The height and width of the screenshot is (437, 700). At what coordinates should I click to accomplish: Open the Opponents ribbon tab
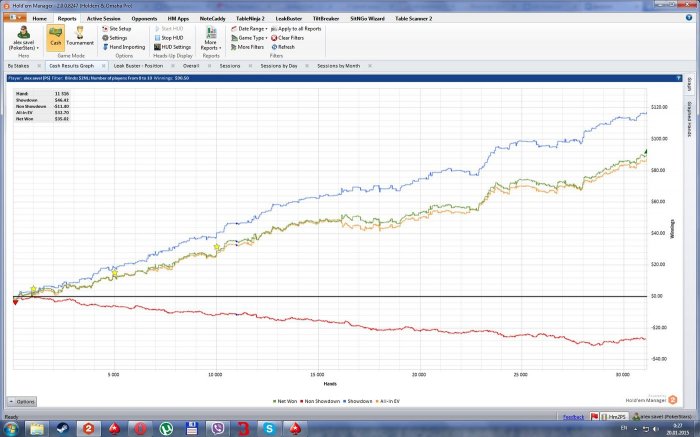(x=144, y=18)
